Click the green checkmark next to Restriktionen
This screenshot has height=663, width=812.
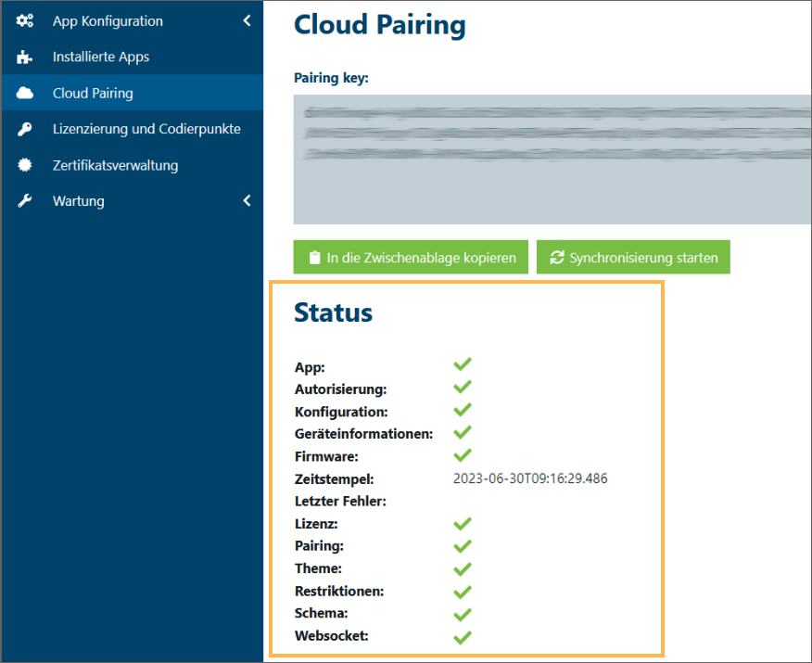point(463,592)
